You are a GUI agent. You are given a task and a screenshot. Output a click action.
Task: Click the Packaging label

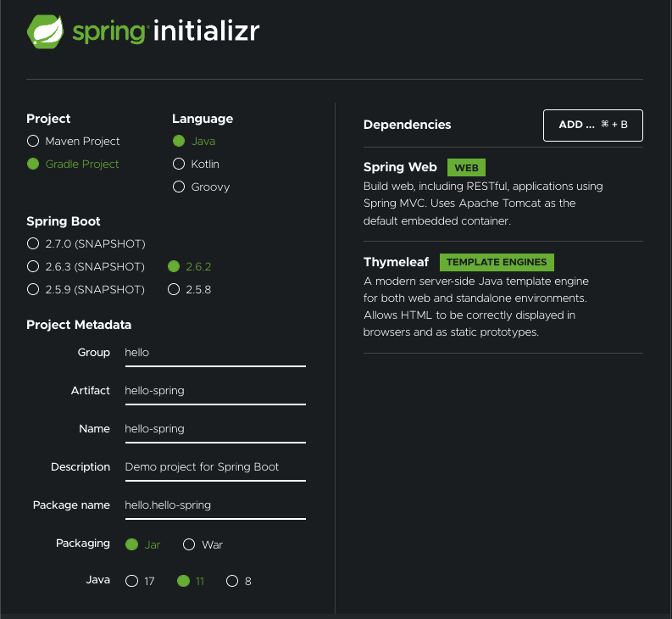[x=83, y=544]
